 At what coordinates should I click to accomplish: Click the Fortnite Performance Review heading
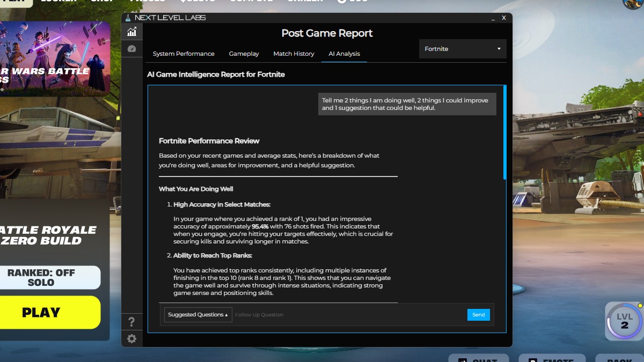(x=209, y=141)
